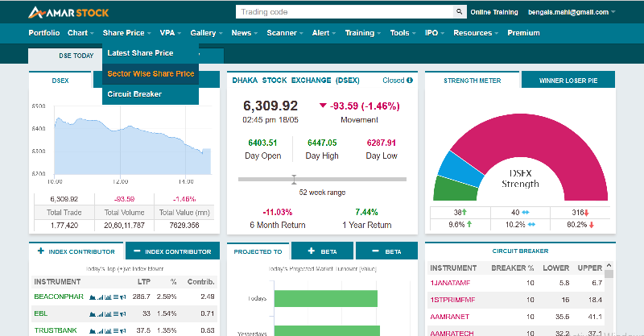Image resolution: width=644 pixels, height=336 pixels.
Task: Expand the Training nav dropdown
Action: [x=363, y=33]
